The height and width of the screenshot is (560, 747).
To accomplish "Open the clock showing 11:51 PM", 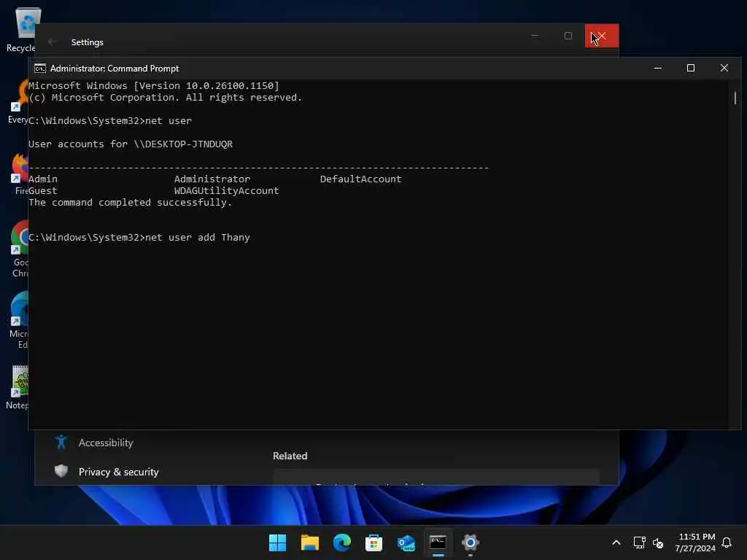I will pos(695,542).
